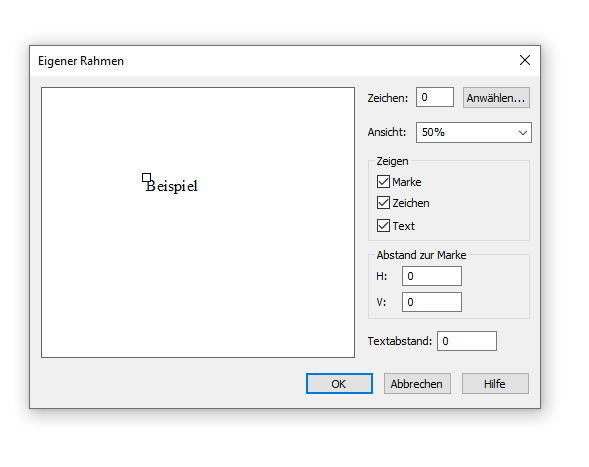Toggle the Zeichen checkbox in Zeigen group

coord(383,203)
